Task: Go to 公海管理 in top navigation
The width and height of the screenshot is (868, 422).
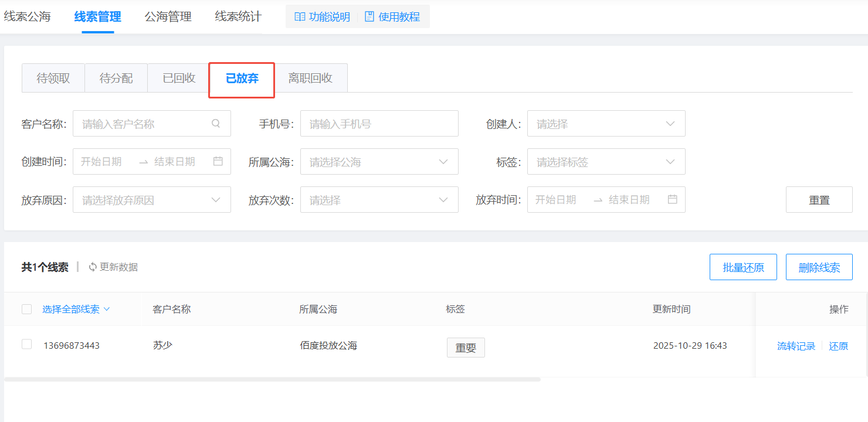Action: pyautogui.click(x=168, y=17)
